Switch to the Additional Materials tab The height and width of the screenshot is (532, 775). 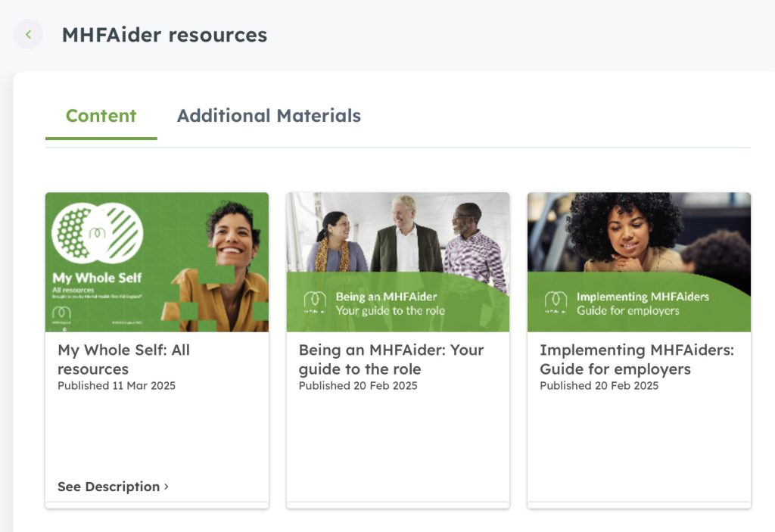269,116
